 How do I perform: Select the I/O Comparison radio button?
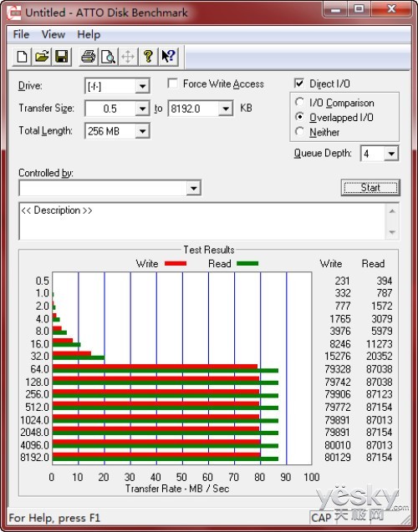pos(299,102)
